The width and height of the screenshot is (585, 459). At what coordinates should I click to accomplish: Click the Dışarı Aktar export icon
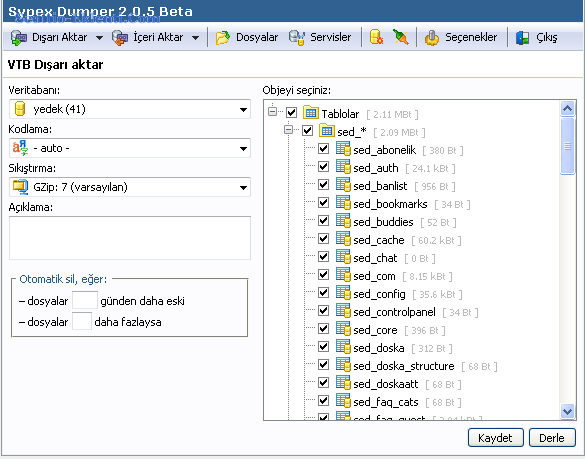pos(19,38)
